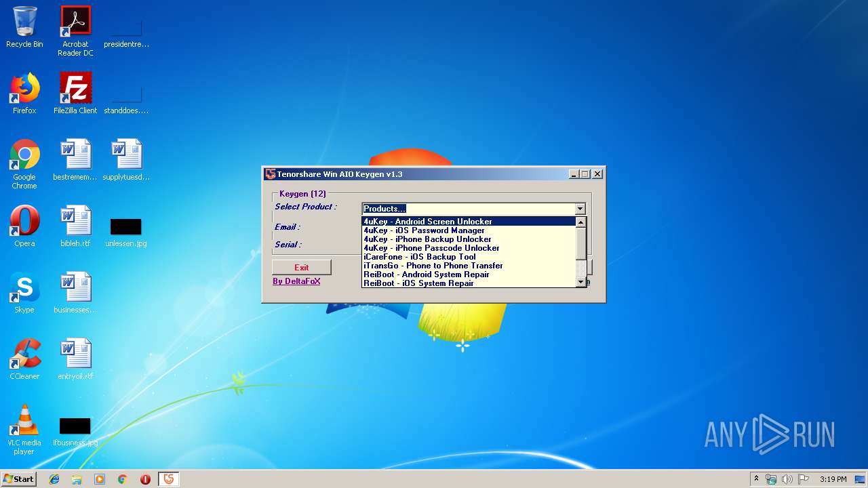The image size is (868, 488).
Task: Click the product list scrollbar thumb
Action: click(x=580, y=243)
